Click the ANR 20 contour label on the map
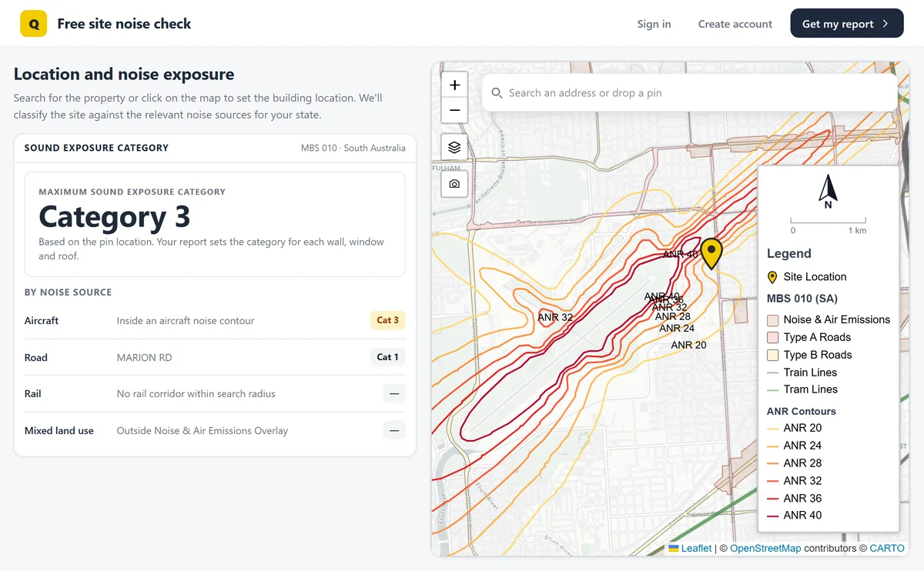The height and width of the screenshot is (571, 924). (x=688, y=346)
